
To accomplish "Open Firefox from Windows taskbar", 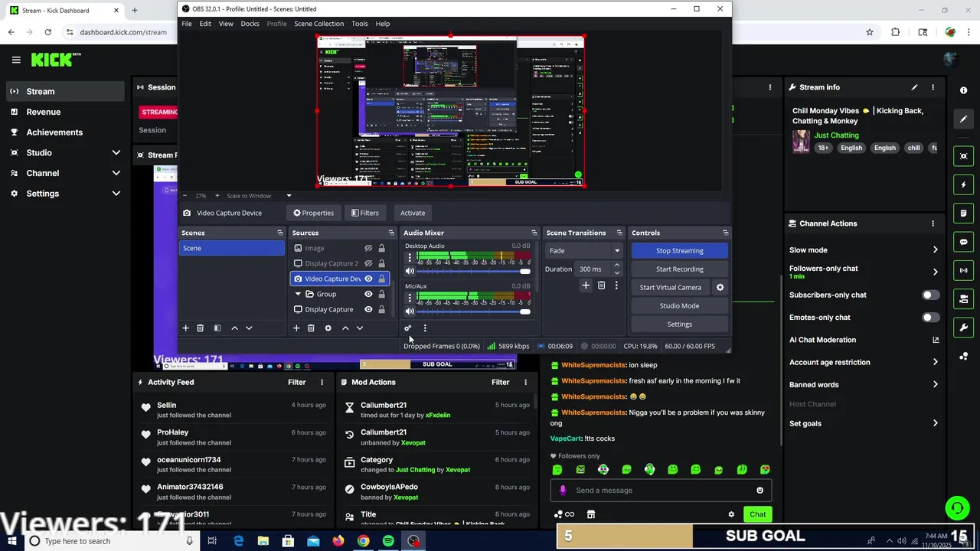I will (338, 541).
